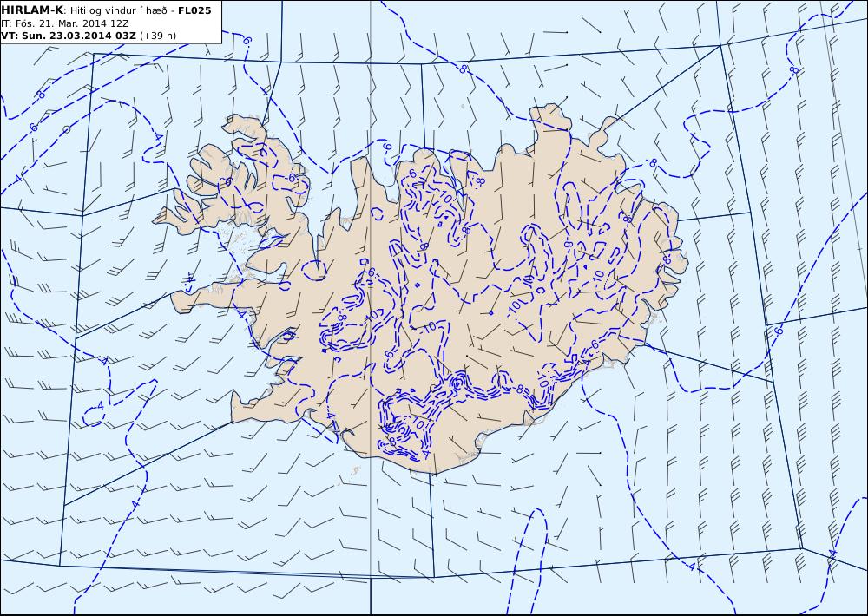Click the VT: Sun. 23.03.2014 03Z valid time
This screenshot has width=868, height=616.
click(68, 36)
